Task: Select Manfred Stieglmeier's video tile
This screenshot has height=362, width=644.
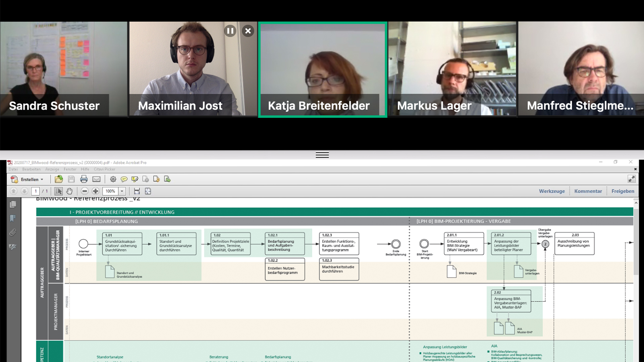Action: [581, 69]
